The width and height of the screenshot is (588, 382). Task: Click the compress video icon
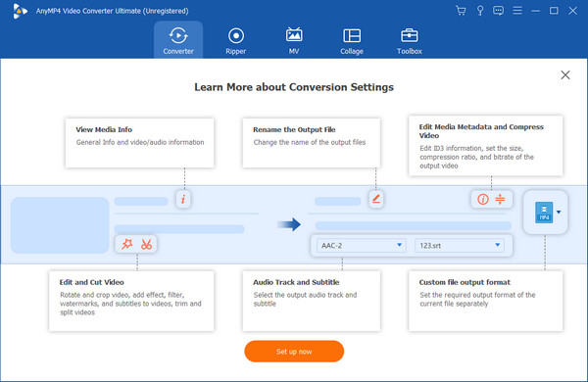[x=500, y=199]
